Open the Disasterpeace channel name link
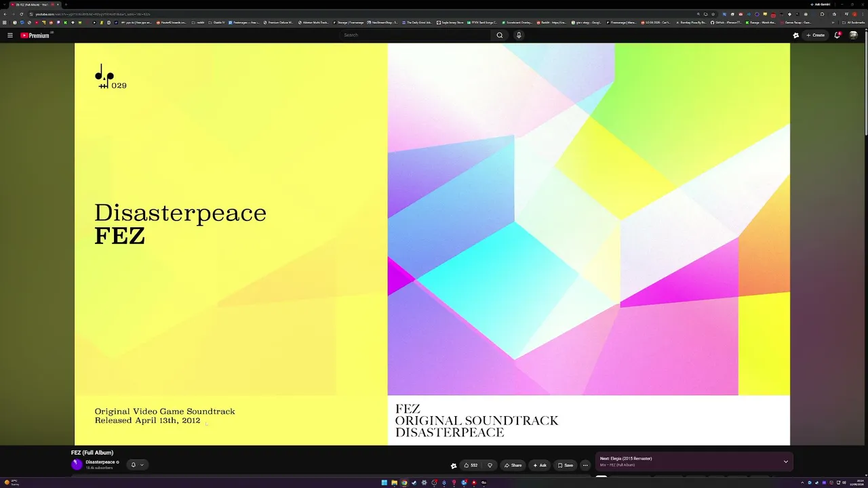The width and height of the screenshot is (868, 488). [100, 462]
